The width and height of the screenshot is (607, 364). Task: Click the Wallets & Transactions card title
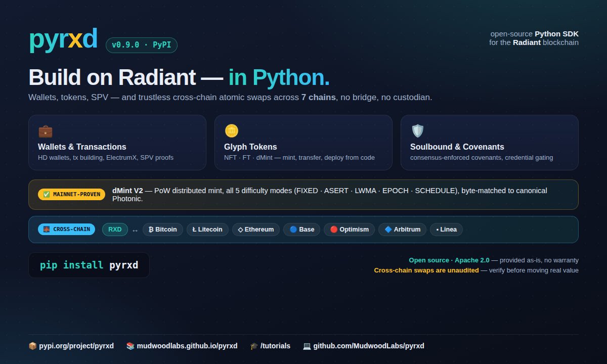click(82, 147)
